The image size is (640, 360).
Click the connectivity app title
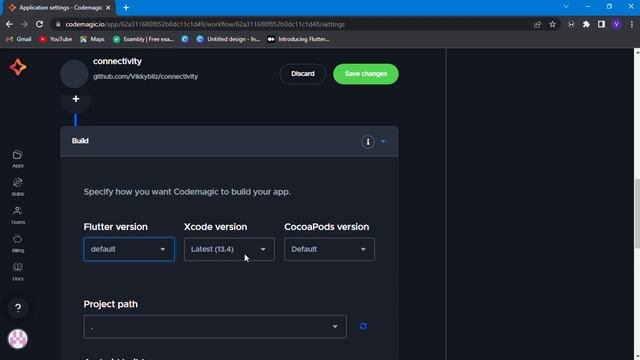117,61
